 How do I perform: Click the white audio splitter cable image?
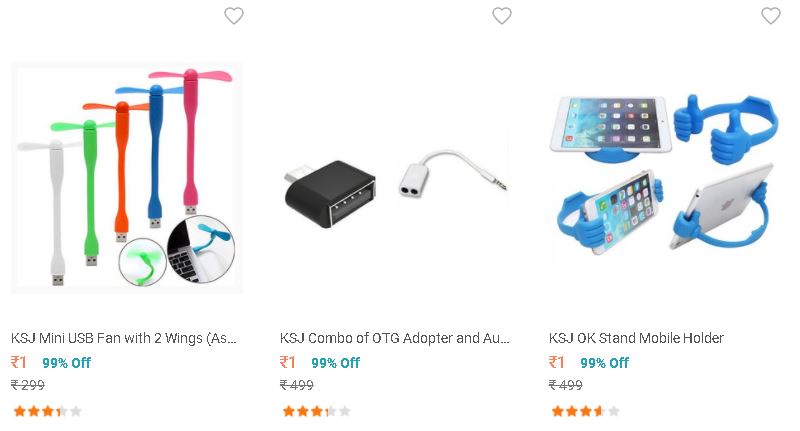click(x=453, y=173)
